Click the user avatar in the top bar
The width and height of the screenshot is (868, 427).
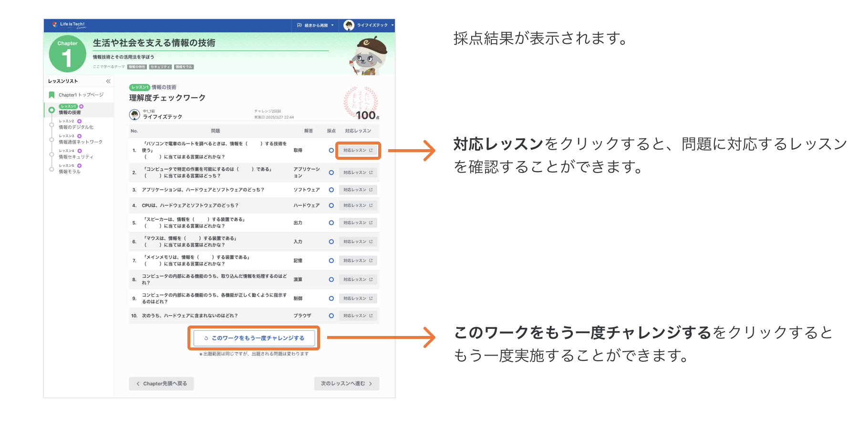click(349, 25)
